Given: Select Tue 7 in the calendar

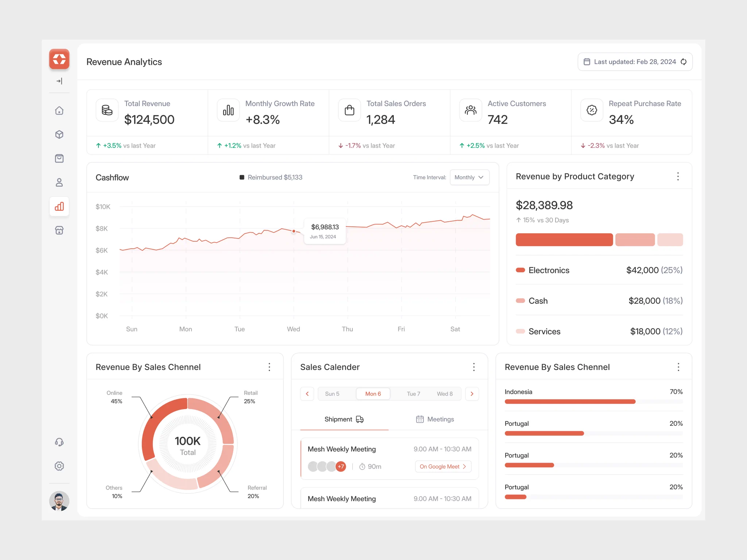Looking at the screenshot, I should (x=413, y=394).
